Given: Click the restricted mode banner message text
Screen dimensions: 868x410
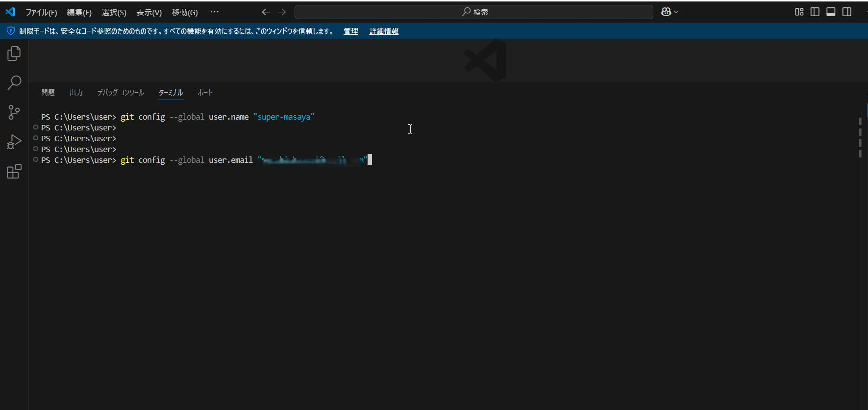Looking at the screenshot, I should pos(176,31).
